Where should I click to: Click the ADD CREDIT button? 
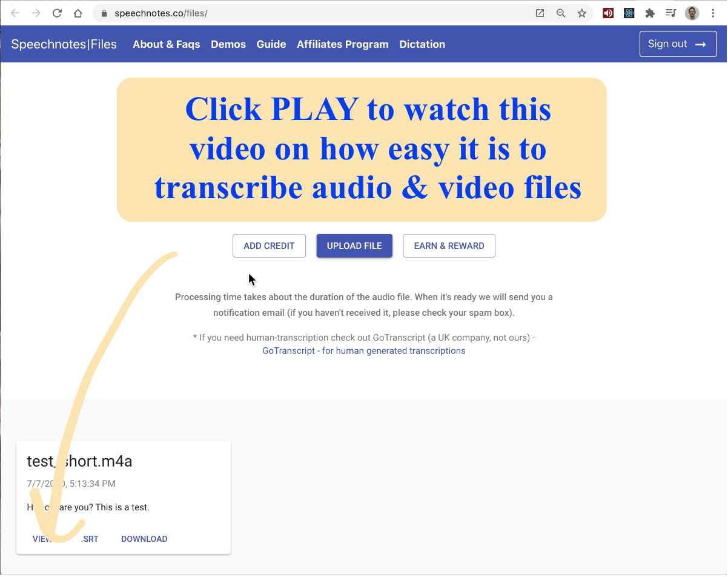269,245
